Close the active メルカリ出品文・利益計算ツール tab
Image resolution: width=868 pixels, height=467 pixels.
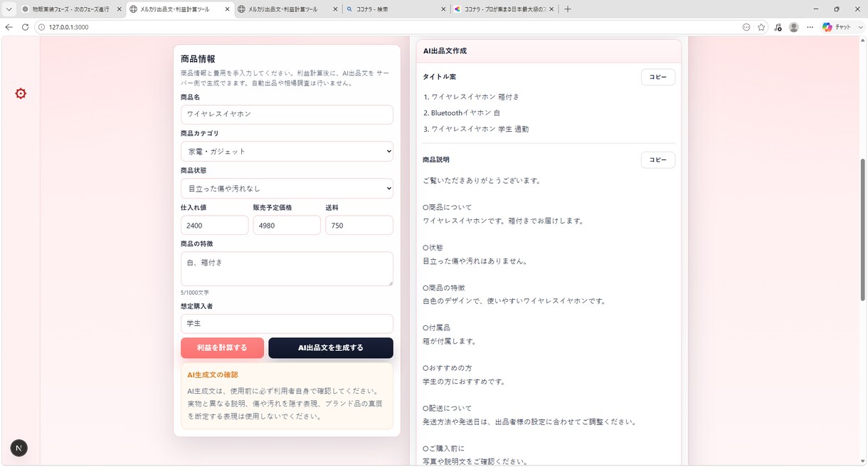(x=226, y=9)
